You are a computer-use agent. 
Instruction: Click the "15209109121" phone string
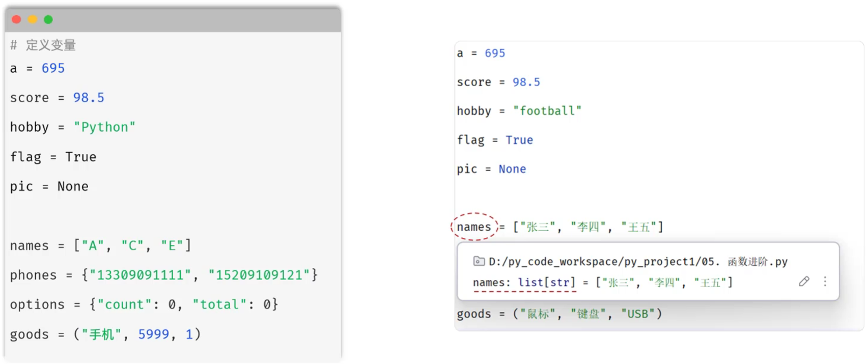(x=259, y=275)
